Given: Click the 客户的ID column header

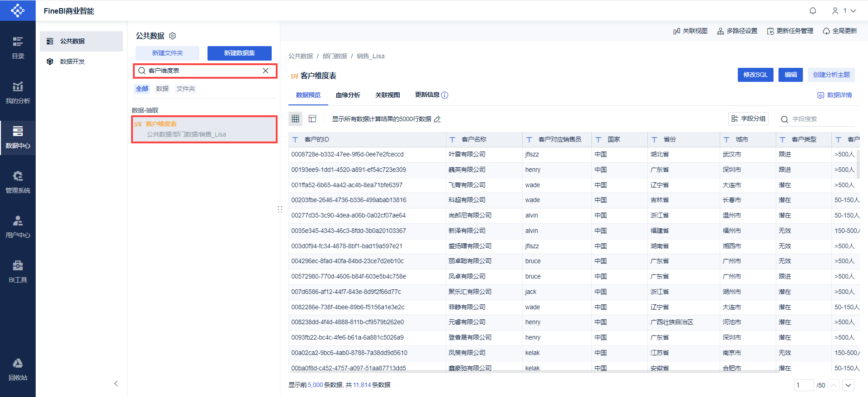Looking at the screenshot, I should tap(367, 140).
